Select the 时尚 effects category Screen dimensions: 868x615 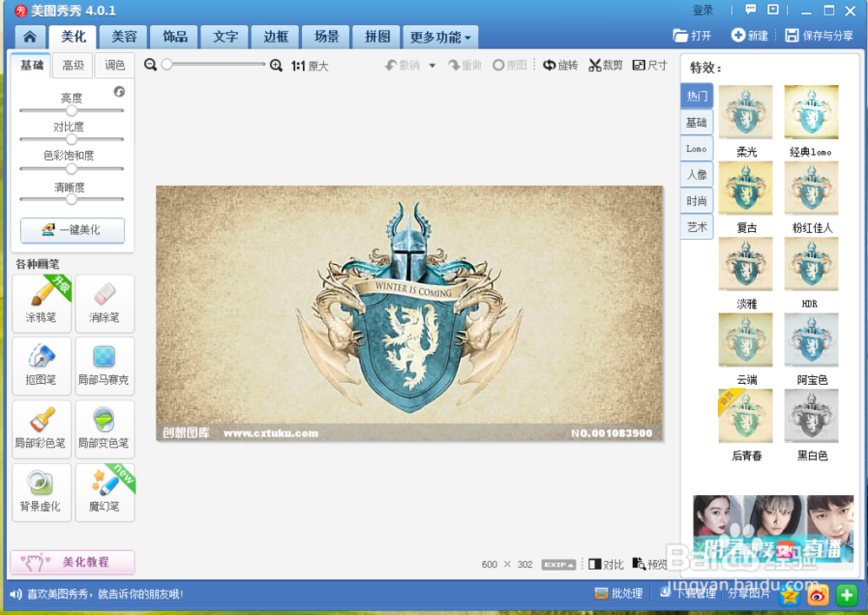point(696,201)
